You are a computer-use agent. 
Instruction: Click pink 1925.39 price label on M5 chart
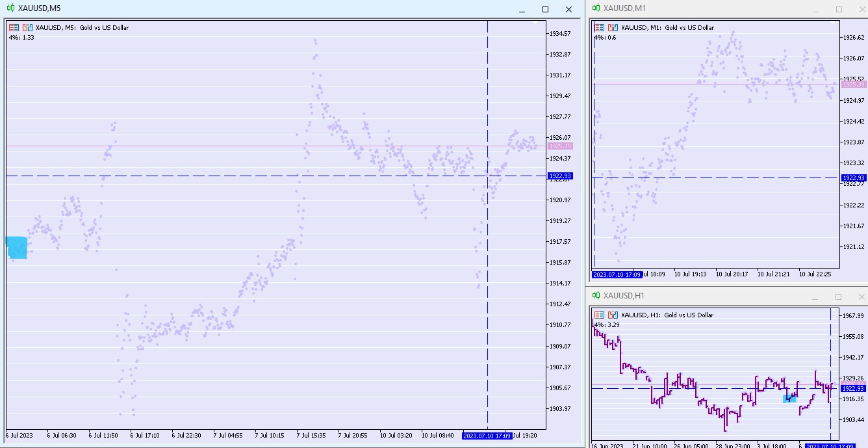coord(559,146)
